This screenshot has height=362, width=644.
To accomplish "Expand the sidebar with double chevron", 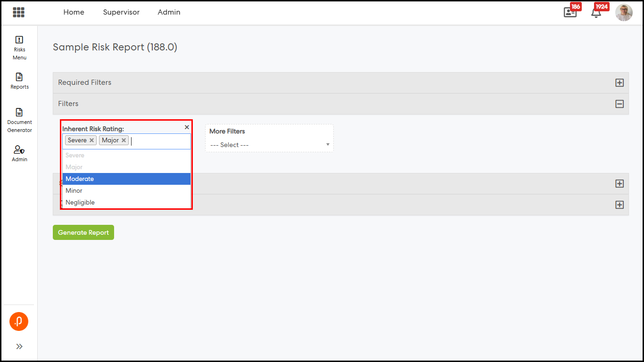I will coord(19,346).
